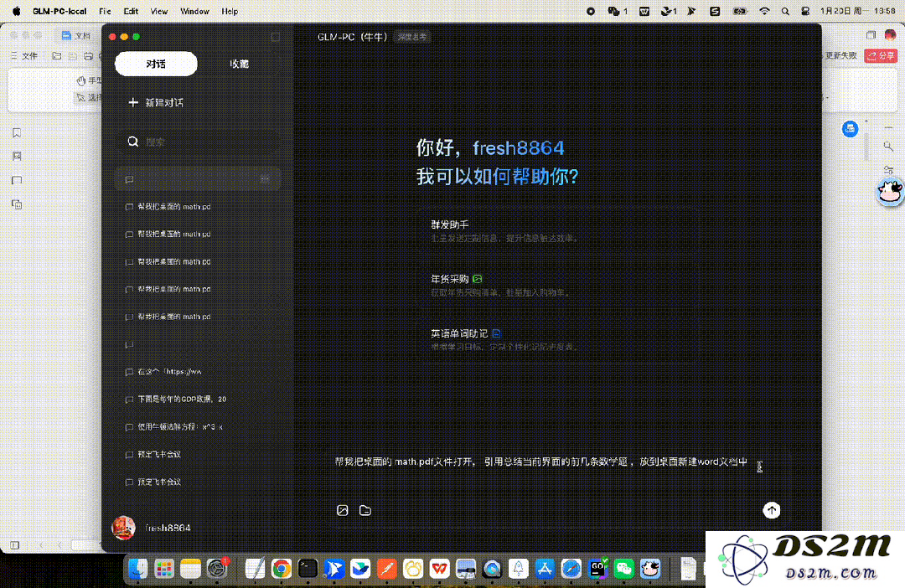Open the copy-pages icon in WPS sidebar

(17, 204)
